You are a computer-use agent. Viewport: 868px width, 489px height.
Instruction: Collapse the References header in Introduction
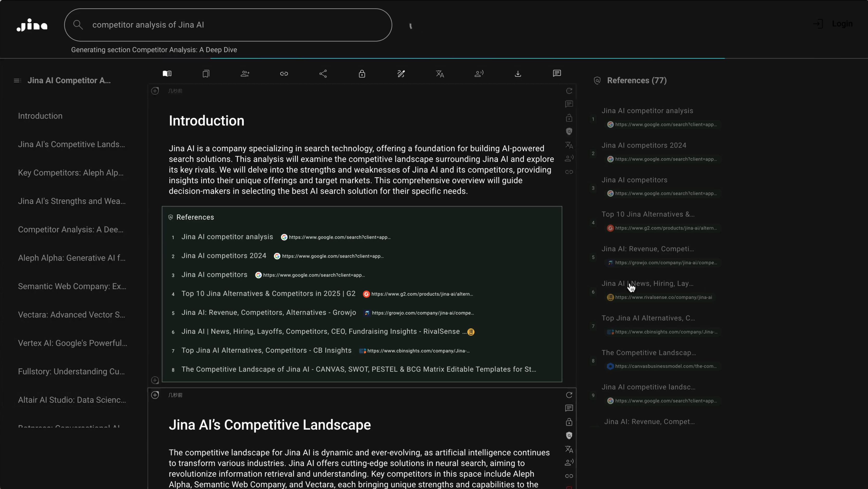[x=195, y=217]
